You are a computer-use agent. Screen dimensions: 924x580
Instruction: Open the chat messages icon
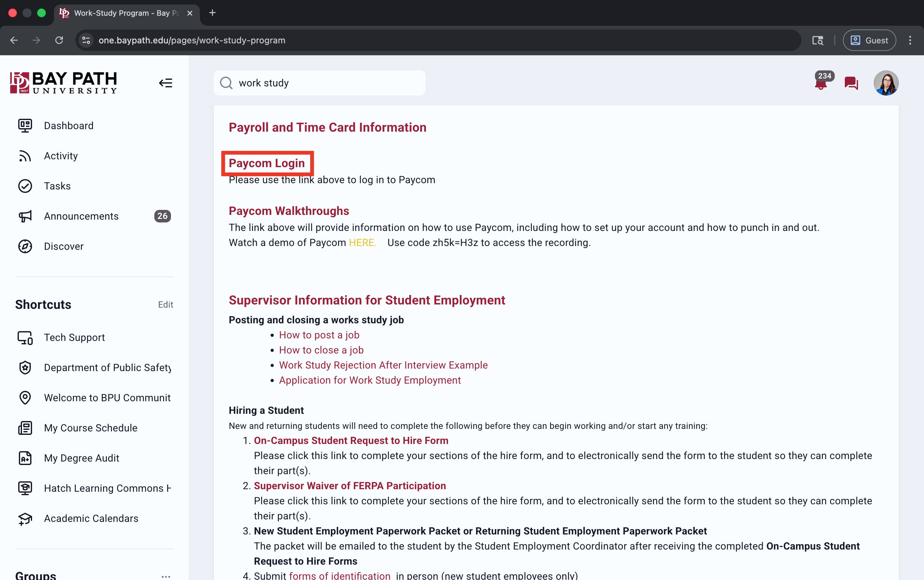tap(851, 83)
